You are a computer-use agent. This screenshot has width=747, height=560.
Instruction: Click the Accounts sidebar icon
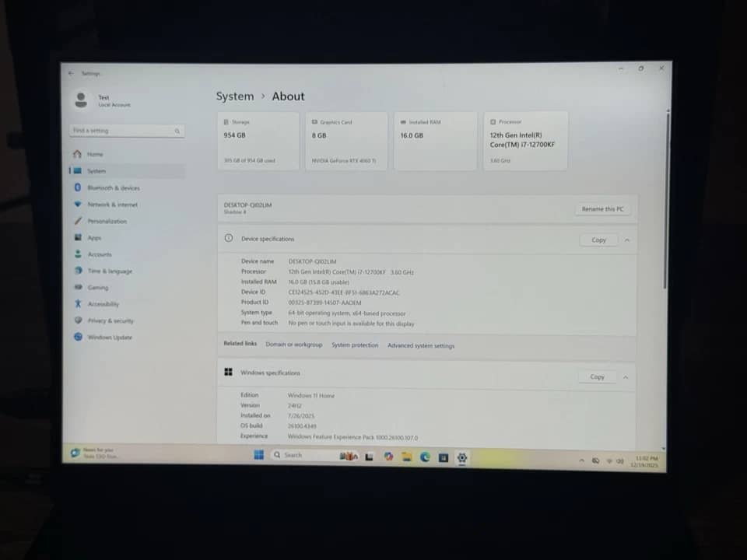(78, 254)
